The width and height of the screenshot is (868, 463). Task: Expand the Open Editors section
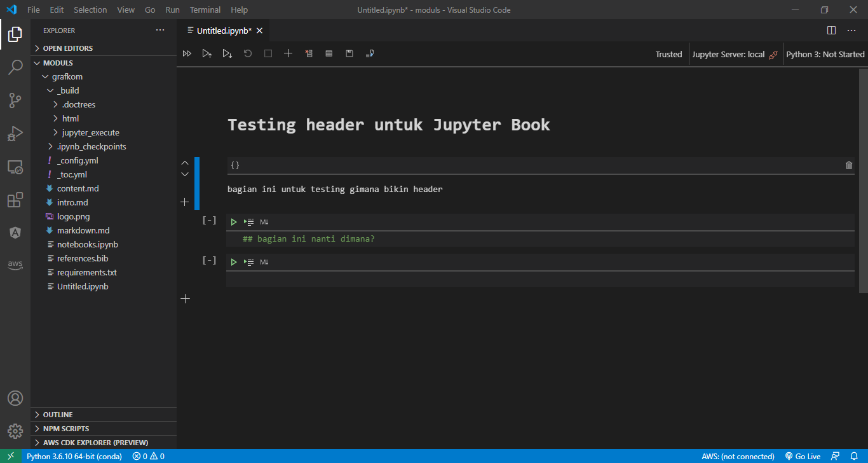pos(104,48)
